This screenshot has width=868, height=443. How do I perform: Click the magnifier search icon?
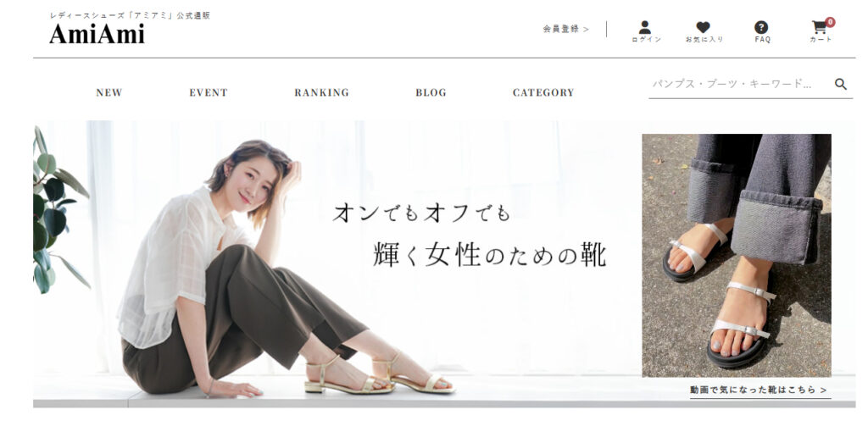click(x=840, y=84)
